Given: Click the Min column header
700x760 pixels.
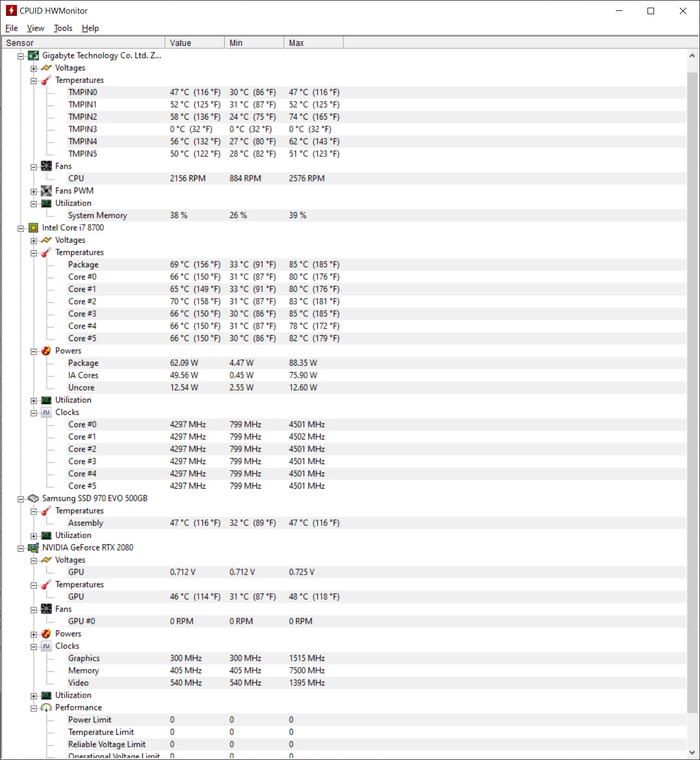Looking at the screenshot, I should (254, 43).
